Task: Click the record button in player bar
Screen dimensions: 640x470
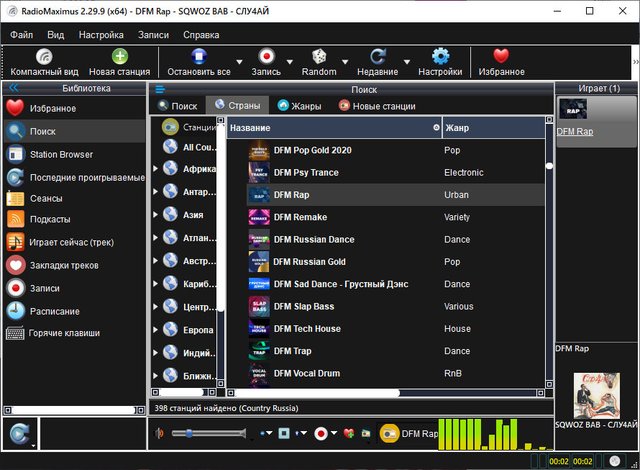Action: 322,434
